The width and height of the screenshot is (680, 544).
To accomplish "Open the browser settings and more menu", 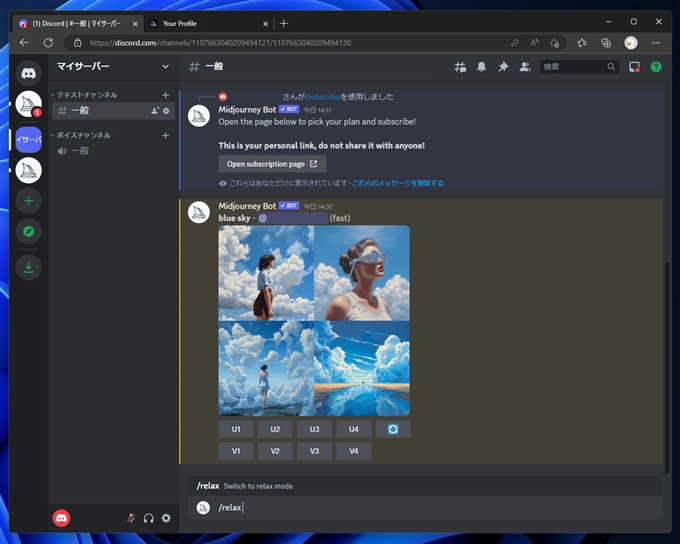I will [656, 43].
